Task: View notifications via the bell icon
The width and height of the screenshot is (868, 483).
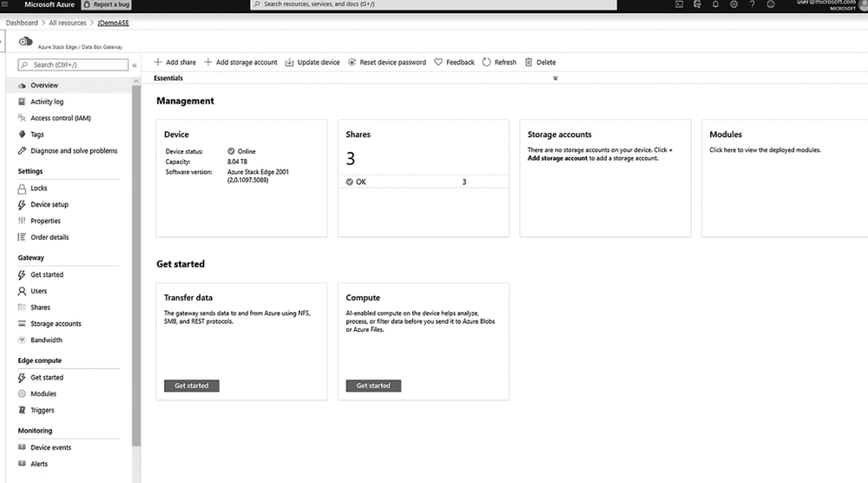Action: click(715, 3)
